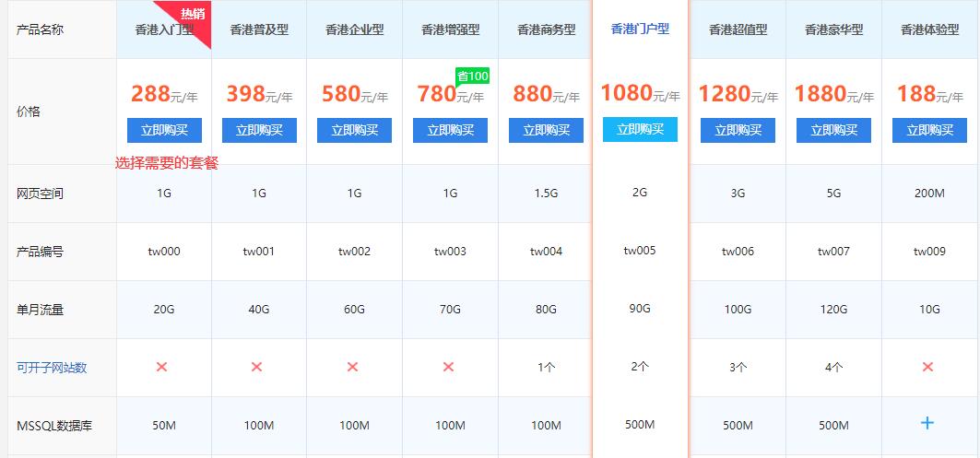Viewport: 980px width, 458px height.
Task: Click the 20G 单月流量 value
Action: point(164,310)
